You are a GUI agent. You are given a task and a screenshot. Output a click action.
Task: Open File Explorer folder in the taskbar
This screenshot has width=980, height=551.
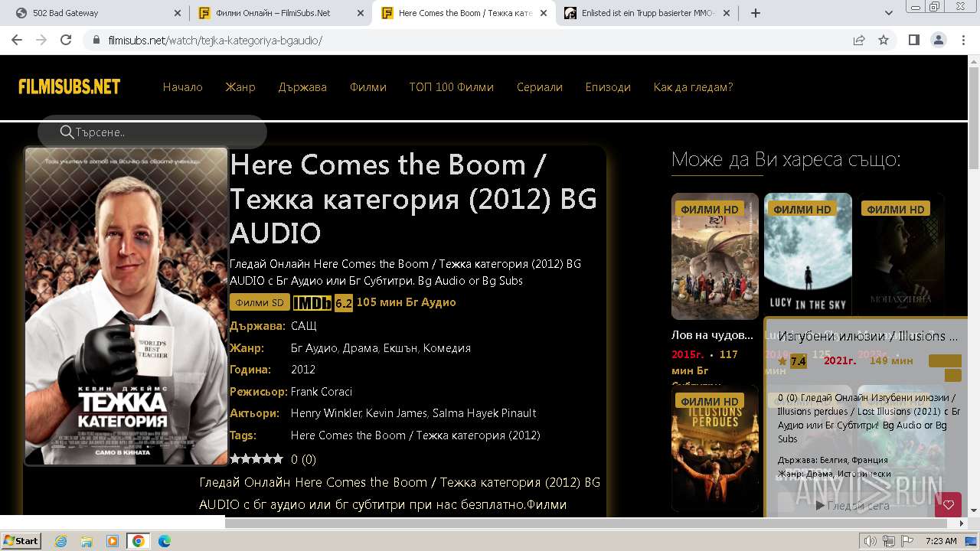(x=87, y=541)
